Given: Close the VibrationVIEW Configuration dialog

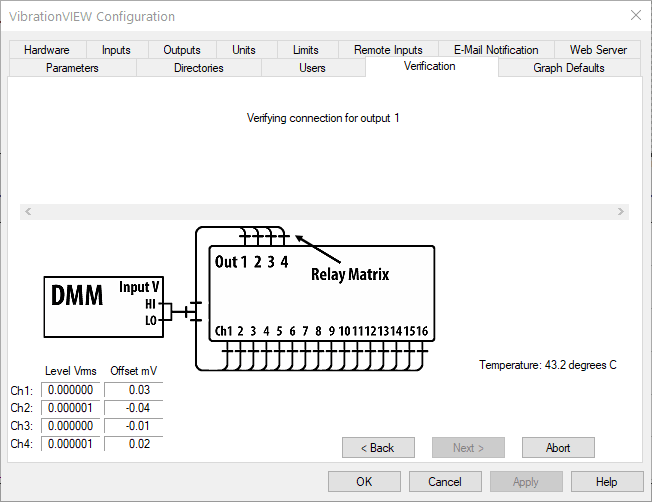Looking at the screenshot, I should [636, 15].
